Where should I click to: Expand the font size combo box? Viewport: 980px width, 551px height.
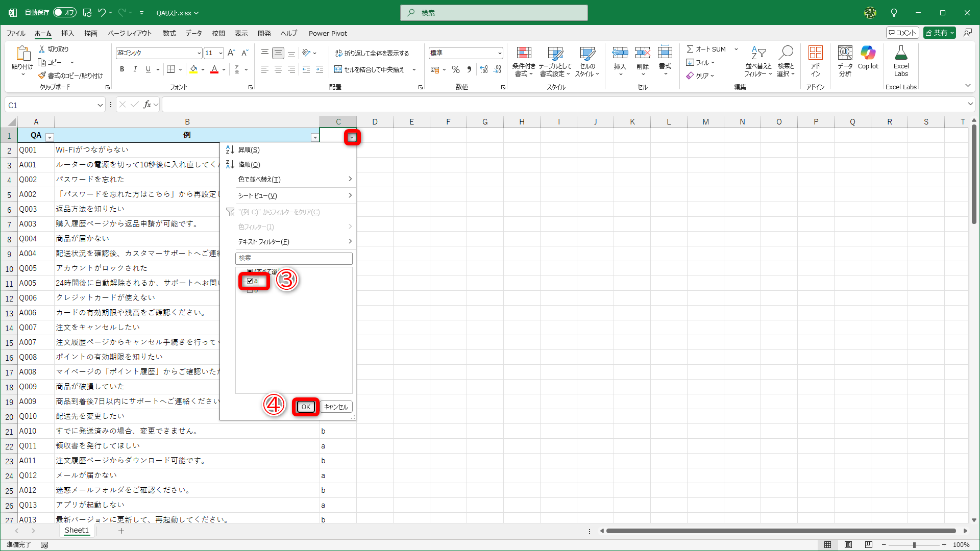point(220,53)
